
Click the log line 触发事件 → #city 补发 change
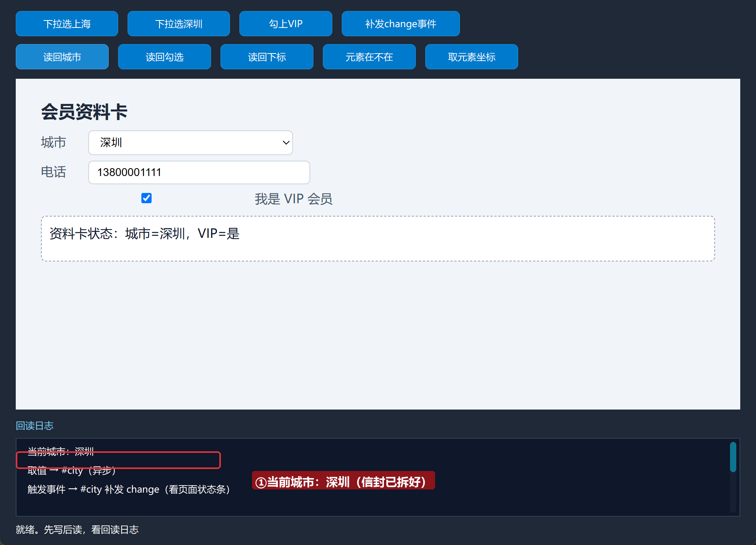[129, 489]
